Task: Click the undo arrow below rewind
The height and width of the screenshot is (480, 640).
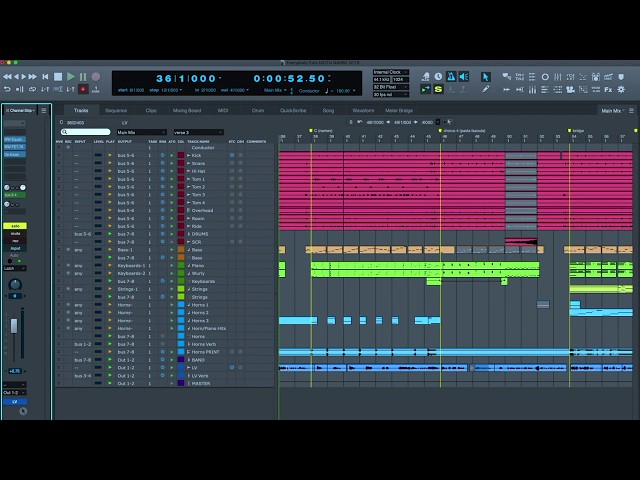Action: click(7, 89)
